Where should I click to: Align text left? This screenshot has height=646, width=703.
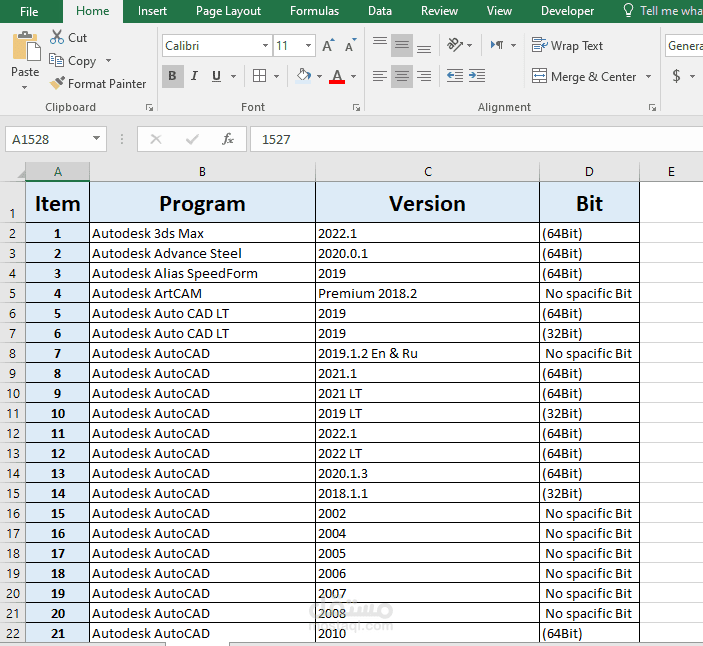point(380,76)
